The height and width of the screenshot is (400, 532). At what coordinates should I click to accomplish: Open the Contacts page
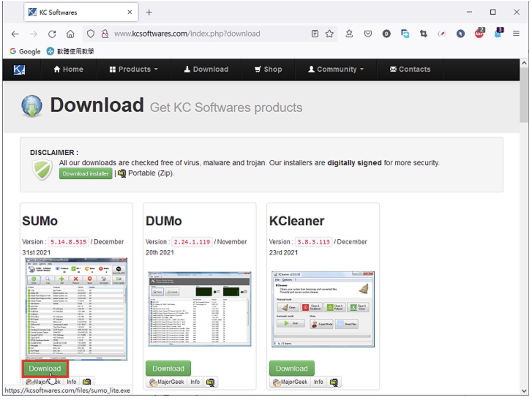click(x=410, y=69)
